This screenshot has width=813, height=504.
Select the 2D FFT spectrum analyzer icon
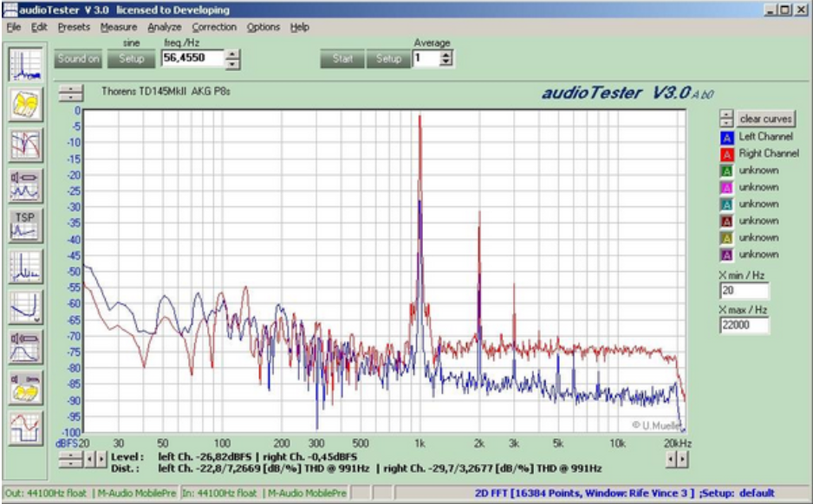[x=25, y=65]
